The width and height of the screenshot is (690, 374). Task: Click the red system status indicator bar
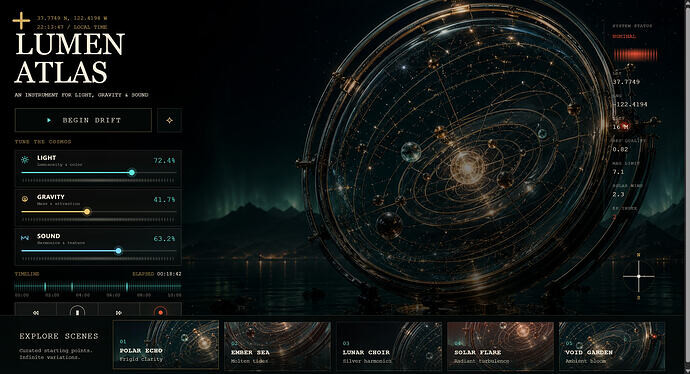[635, 55]
